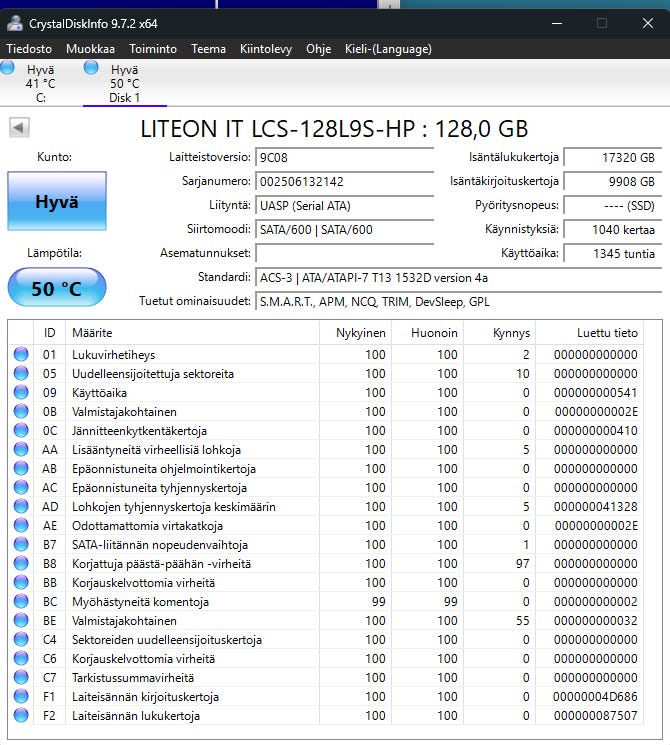The image size is (670, 745).
Task: Click the Tuetut ominaisuudet field
Action: [459, 302]
